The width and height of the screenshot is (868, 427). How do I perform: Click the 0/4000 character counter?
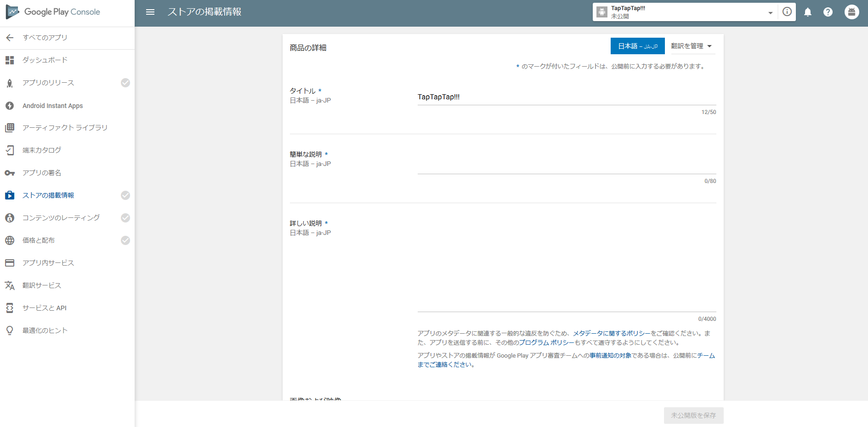coord(707,319)
